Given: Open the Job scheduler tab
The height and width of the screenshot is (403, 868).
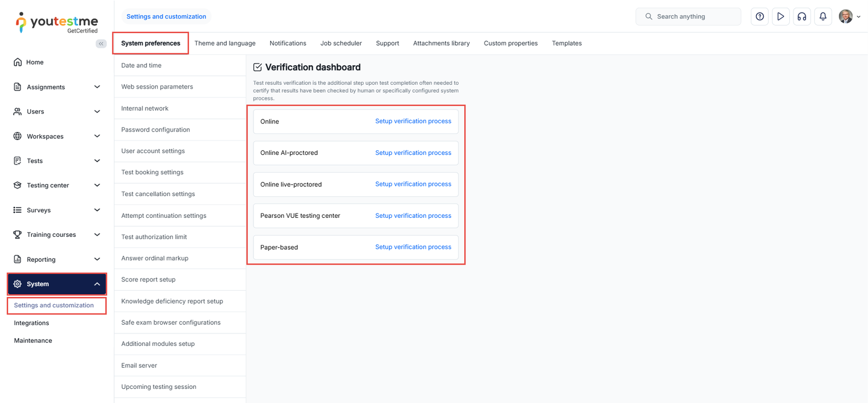Looking at the screenshot, I should [x=341, y=43].
